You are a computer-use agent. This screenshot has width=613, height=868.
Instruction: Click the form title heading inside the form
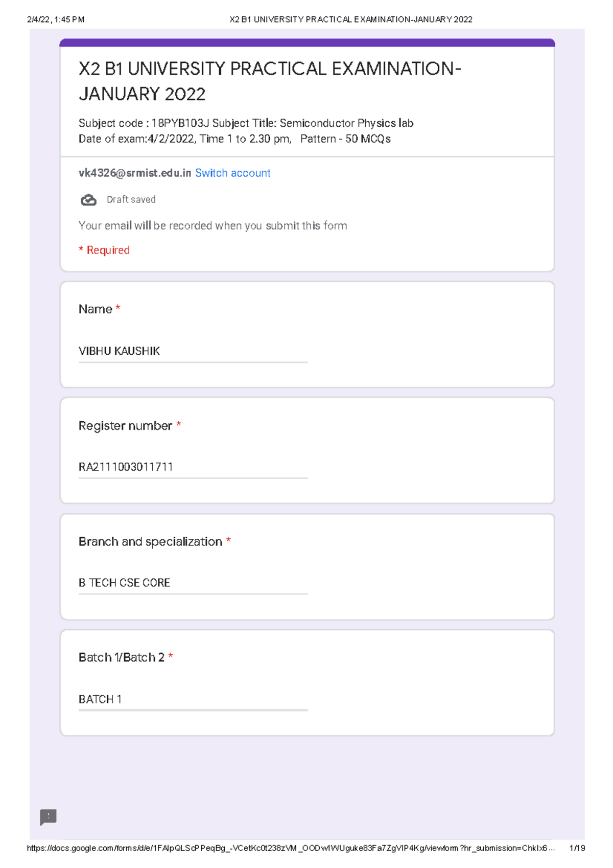tap(269, 81)
